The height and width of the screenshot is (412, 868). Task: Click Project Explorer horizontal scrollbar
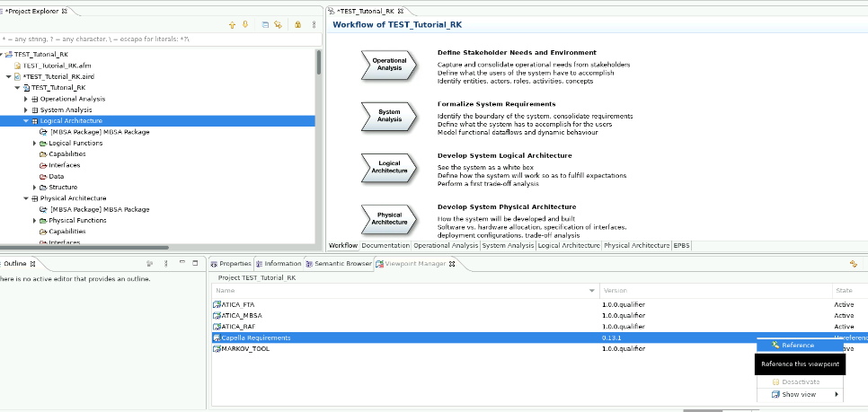[84, 248]
